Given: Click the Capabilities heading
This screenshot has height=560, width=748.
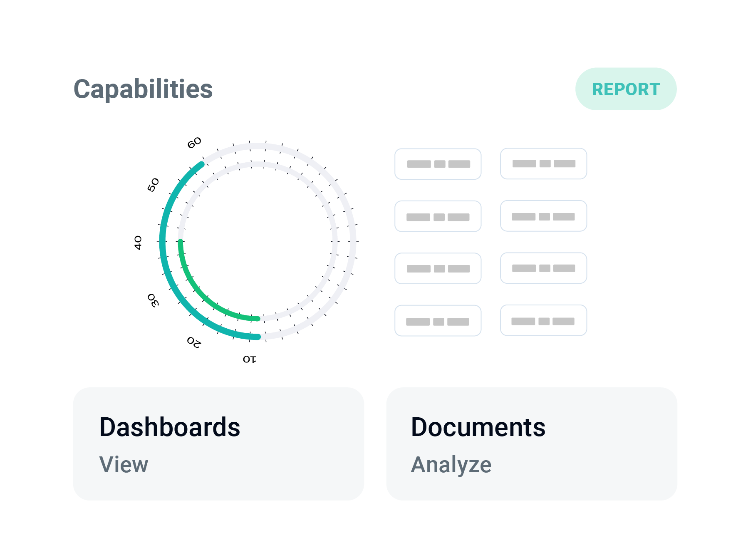Looking at the screenshot, I should (x=143, y=89).
